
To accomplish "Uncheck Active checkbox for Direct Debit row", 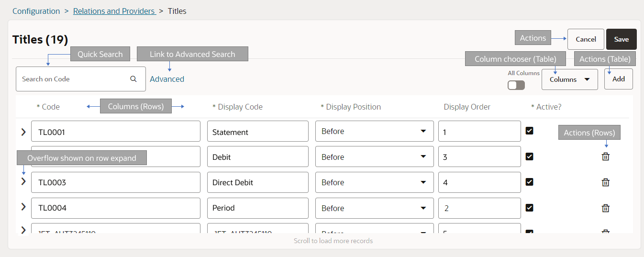I will [x=529, y=182].
